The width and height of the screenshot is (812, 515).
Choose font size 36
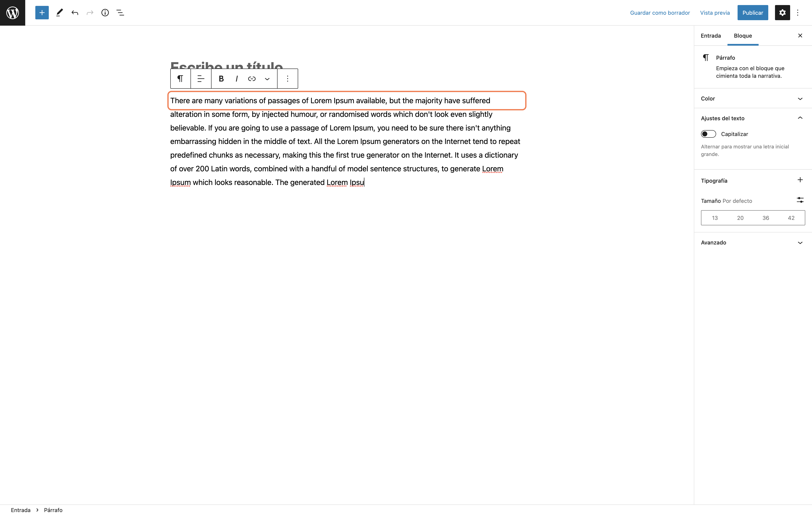[x=766, y=218]
